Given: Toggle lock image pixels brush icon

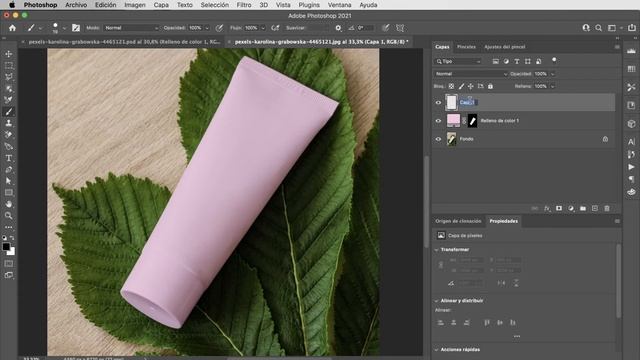Looking at the screenshot, I should (461, 86).
